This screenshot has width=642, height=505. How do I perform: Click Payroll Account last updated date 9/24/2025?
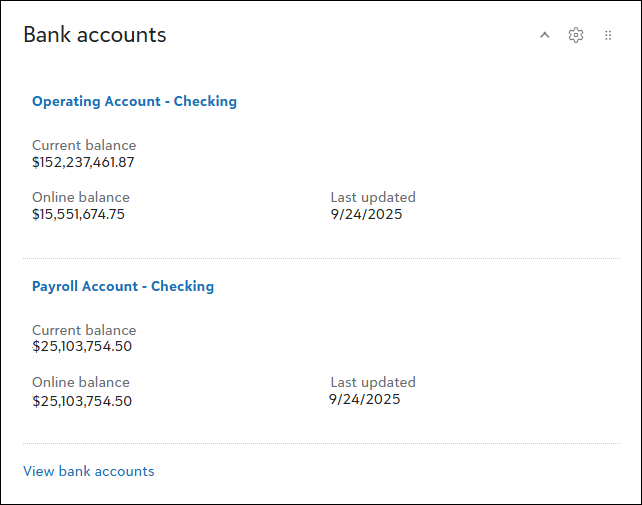click(365, 399)
